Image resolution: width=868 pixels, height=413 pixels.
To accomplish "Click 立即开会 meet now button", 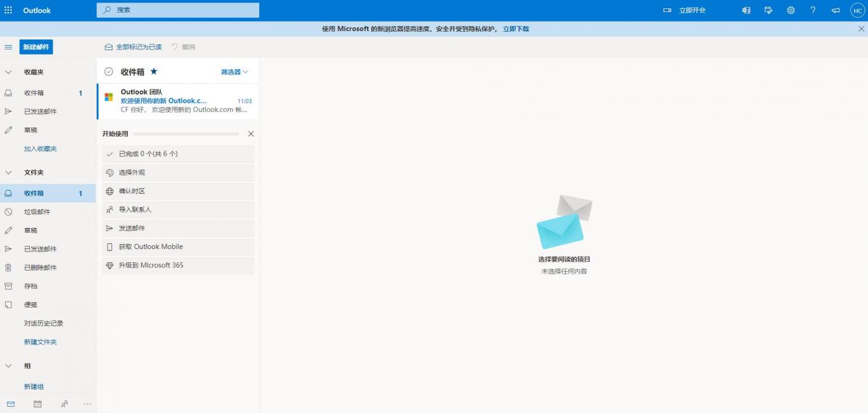I will point(685,10).
